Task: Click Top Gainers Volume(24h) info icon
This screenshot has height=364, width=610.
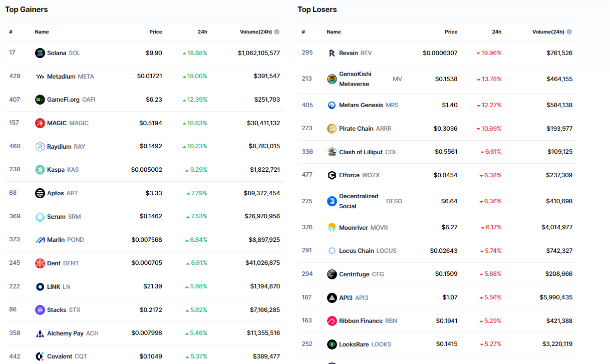Action: tap(277, 32)
